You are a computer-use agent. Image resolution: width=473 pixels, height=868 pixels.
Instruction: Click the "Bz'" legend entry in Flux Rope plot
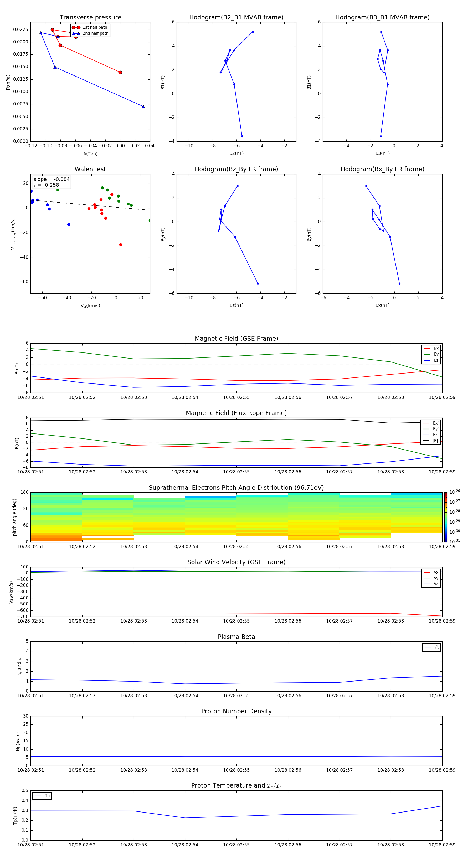tap(431, 435)
